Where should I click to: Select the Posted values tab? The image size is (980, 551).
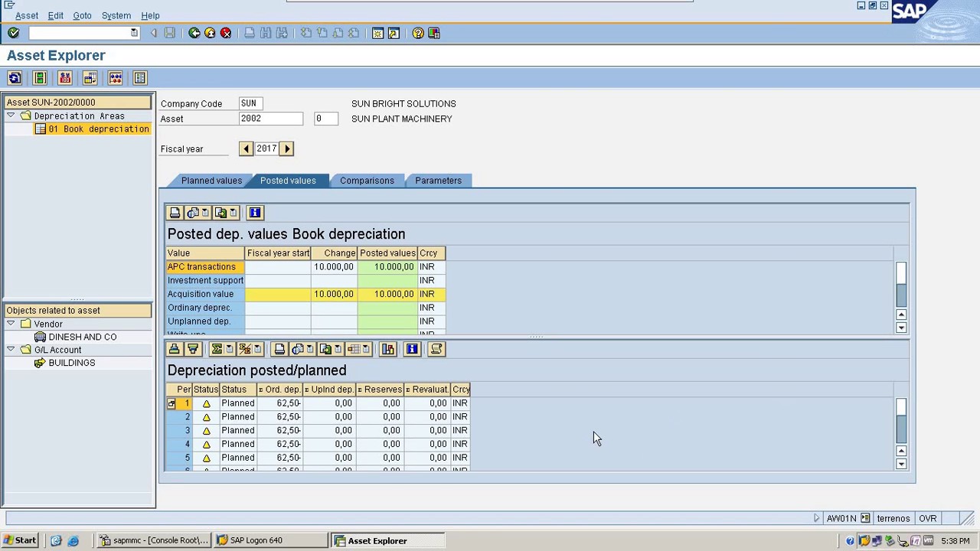[x=288, y=181]
